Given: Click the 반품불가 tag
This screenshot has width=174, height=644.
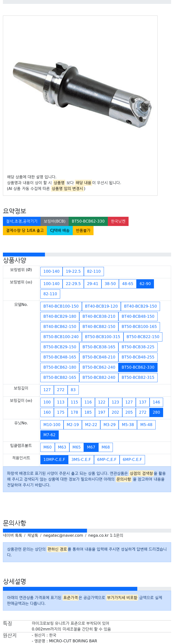Looking at the screenshot, I should tap(83, 231).
